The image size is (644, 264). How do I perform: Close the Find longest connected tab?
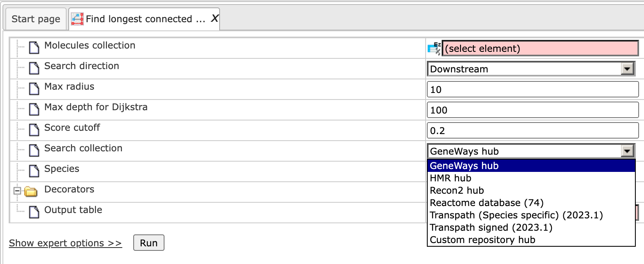coord(215,19)
